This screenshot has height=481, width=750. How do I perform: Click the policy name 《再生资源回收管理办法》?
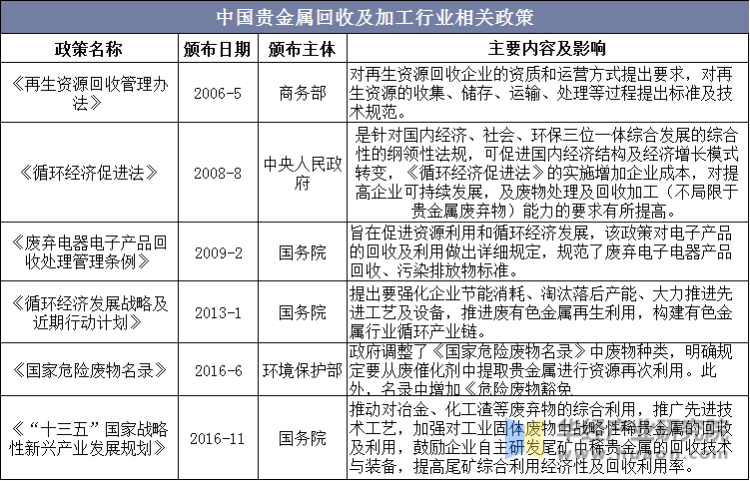point(88,94)
